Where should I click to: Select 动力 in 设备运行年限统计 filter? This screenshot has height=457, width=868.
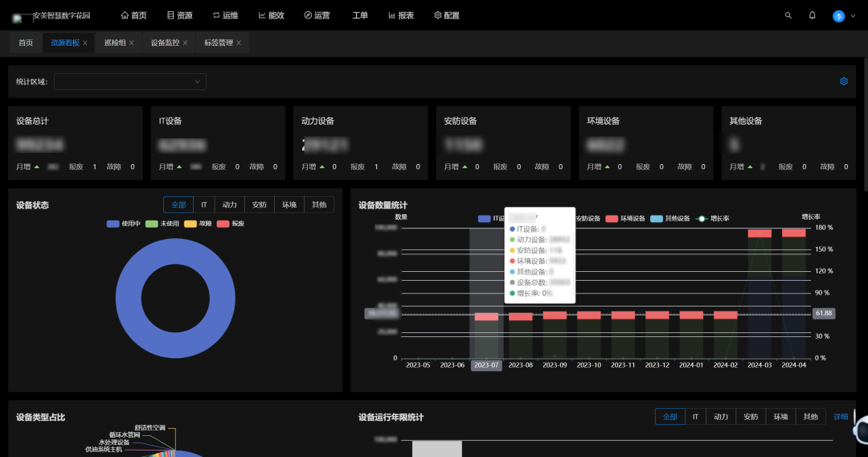[721, 417]
